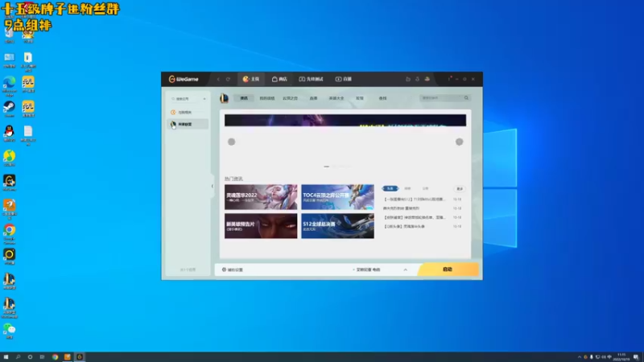Open the downloads arrow icon in WeGame title bar

pyautogui.click(x=417, y=79)
